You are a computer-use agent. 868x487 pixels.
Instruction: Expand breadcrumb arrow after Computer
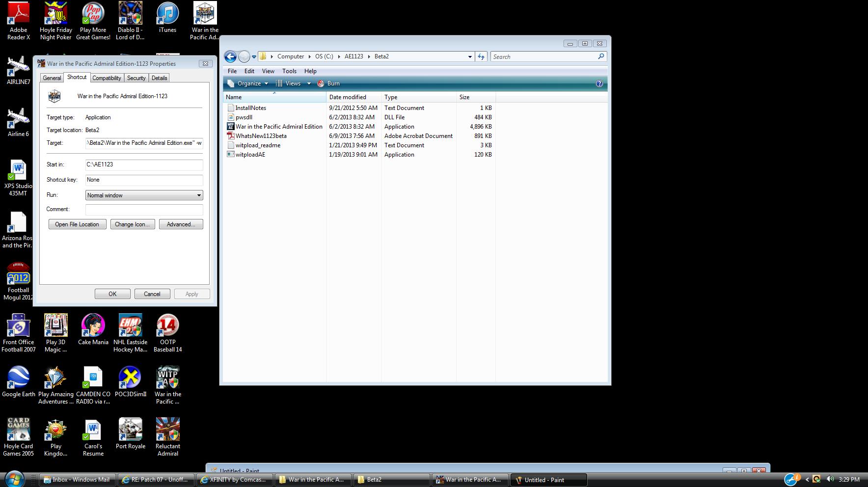click(310, 56)
